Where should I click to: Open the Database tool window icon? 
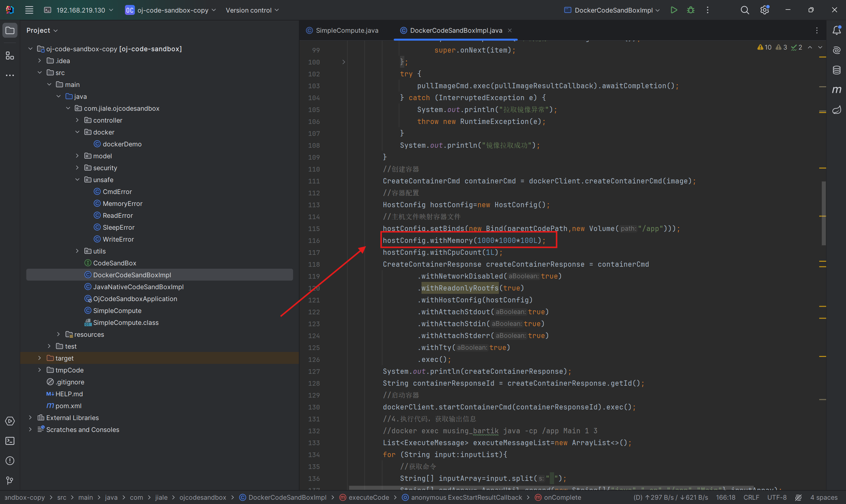836,70
